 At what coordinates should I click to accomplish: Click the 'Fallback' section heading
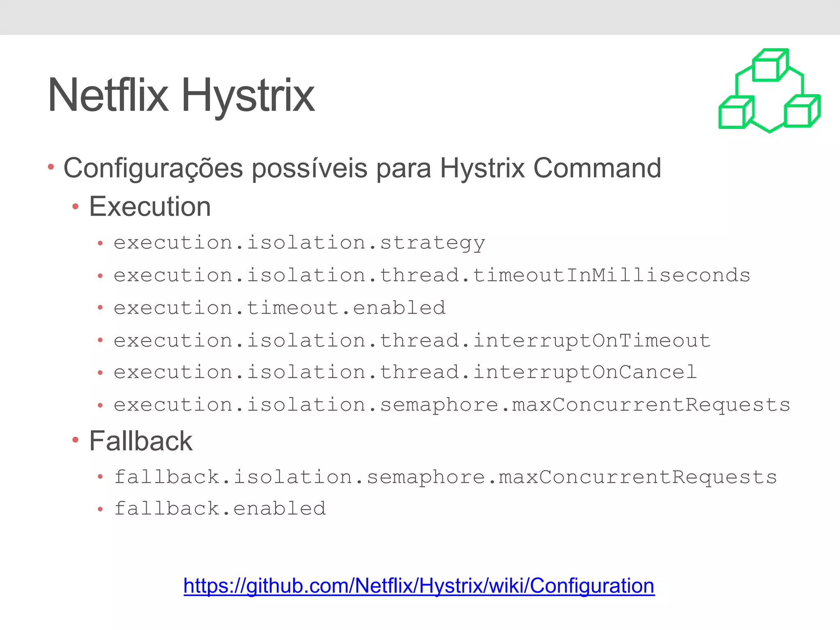(x=141, y=441)
